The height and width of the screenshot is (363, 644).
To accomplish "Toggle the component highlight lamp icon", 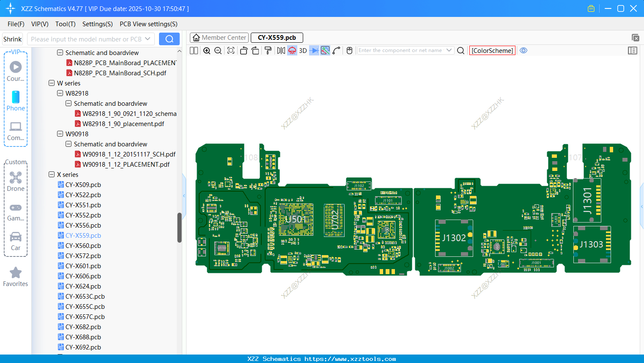I will (x=292, y=50).
